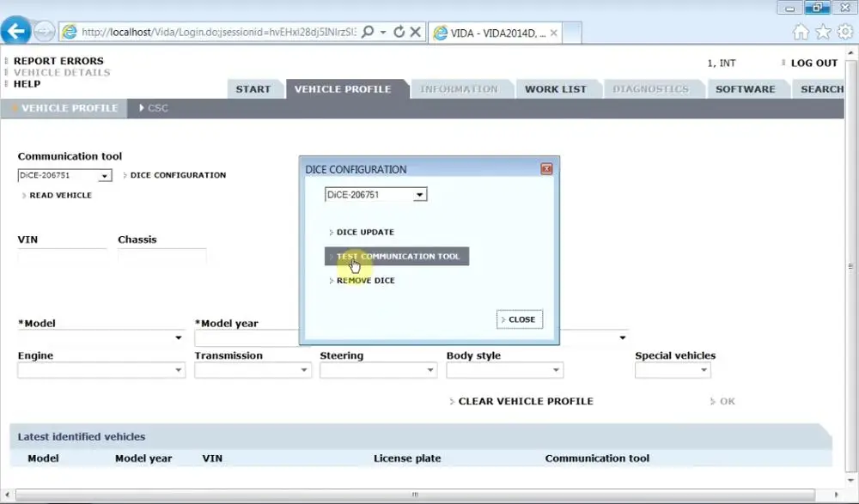Screen dimensions: 859x504
Task: Select the VEHICLE PROFILE sub-tab
Action: tap(64, 108)
